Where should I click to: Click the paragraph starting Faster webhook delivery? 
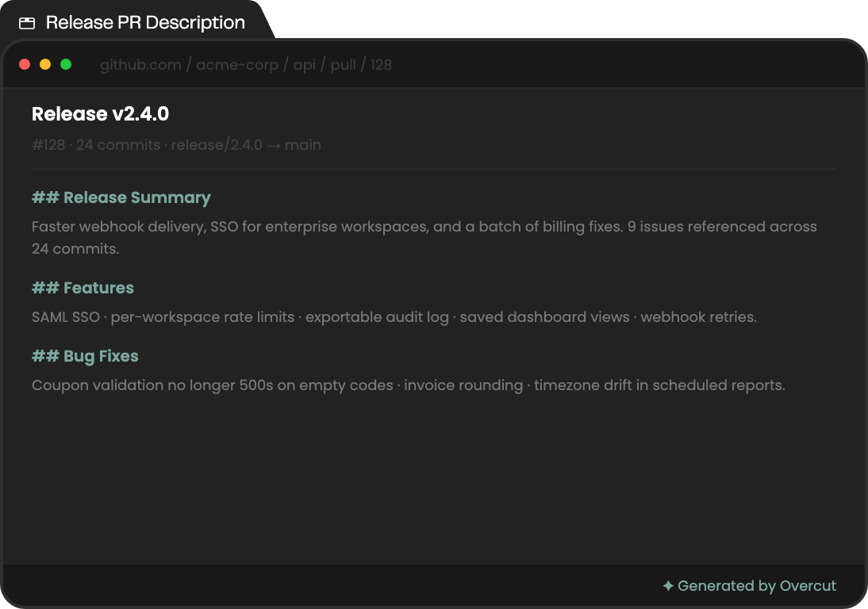click(x=424, y=237)
